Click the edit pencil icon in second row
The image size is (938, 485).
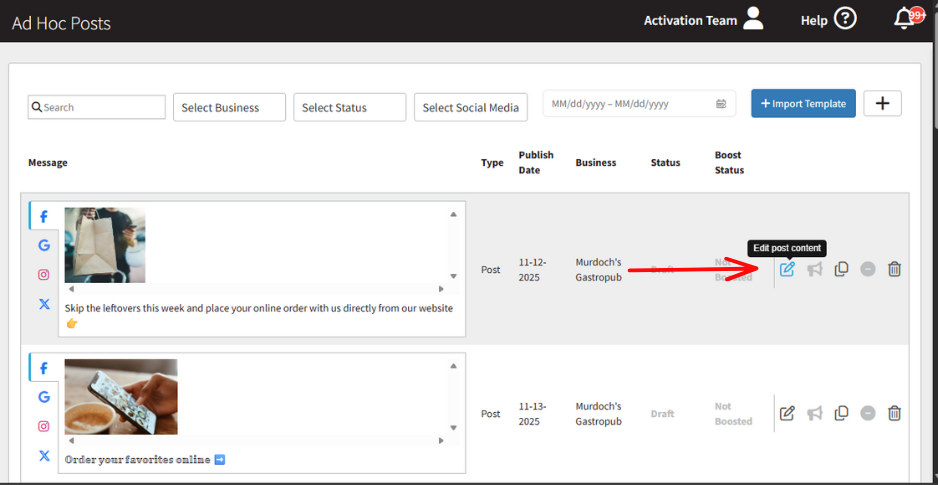coord(787,413)
